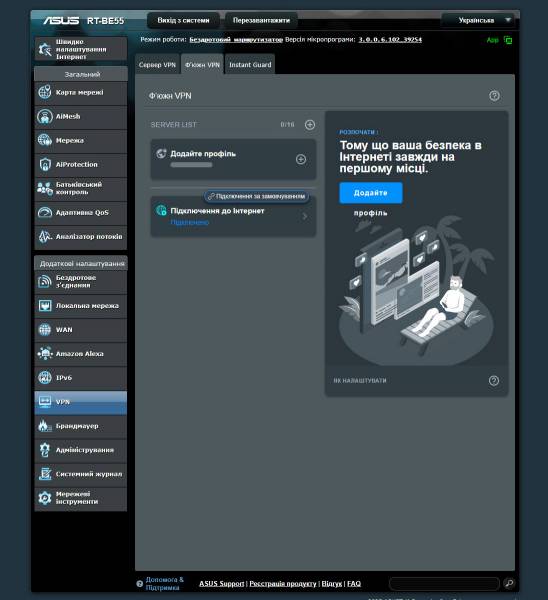Open the Instant Guard tab
The height and width of the screenshot is (600, 548).
(x=250, y=65)
